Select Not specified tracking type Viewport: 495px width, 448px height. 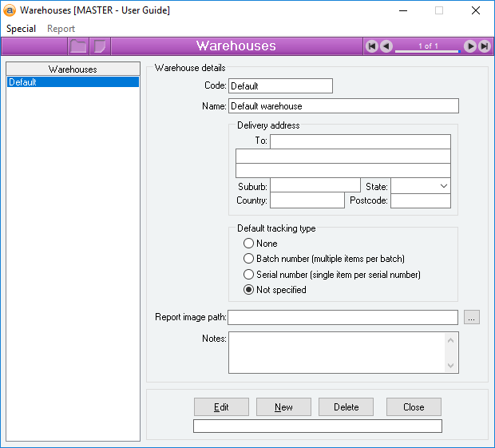249,290
